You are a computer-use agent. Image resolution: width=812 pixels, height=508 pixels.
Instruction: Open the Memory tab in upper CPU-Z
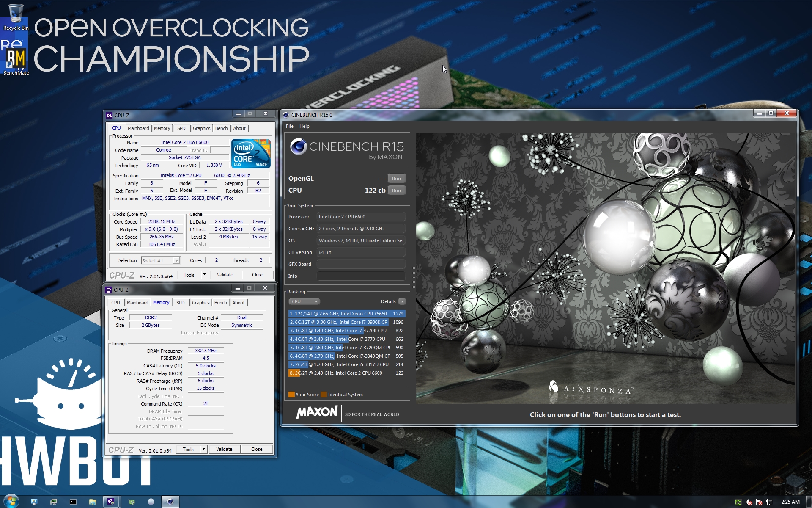pos(162,128)
